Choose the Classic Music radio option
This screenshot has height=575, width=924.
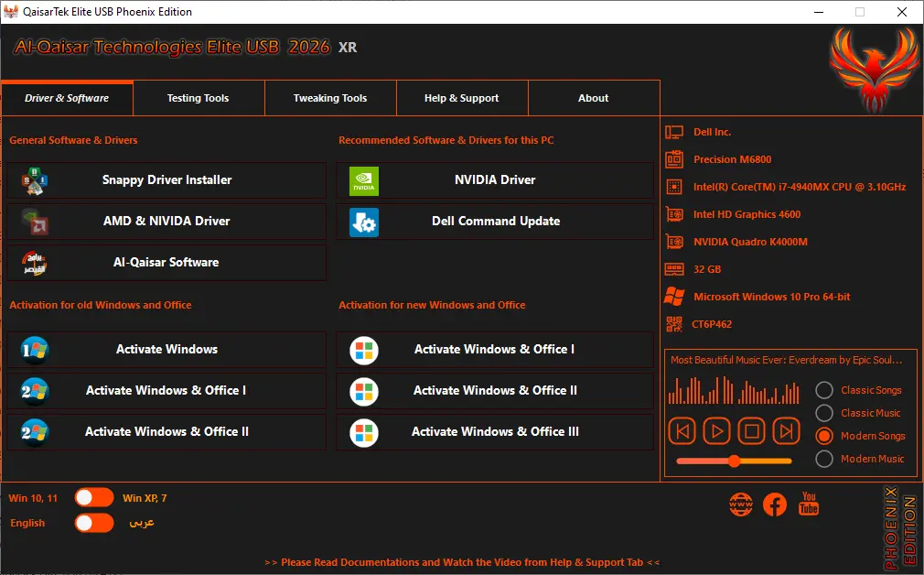pyautogui.click(x=823, y=413)
